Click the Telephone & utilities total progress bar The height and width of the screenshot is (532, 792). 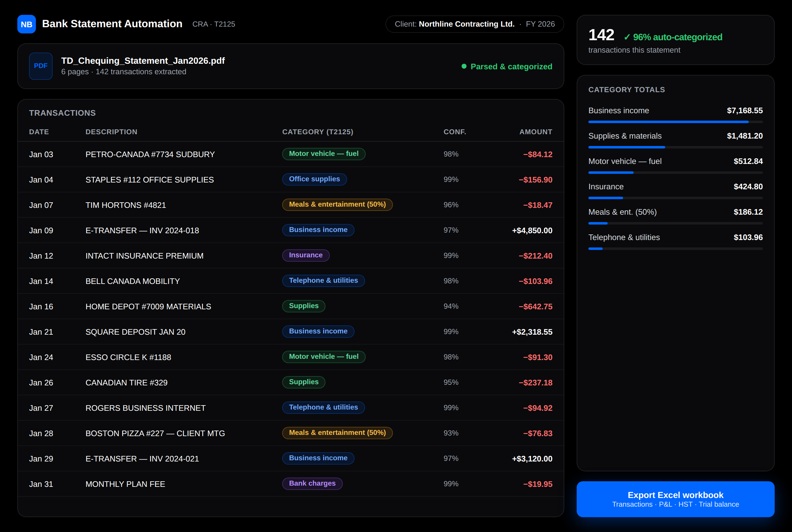(675, 249)
